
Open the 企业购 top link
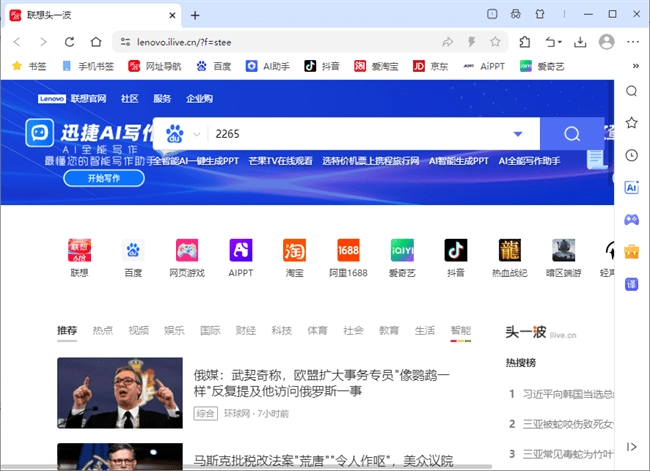point(199,98)
